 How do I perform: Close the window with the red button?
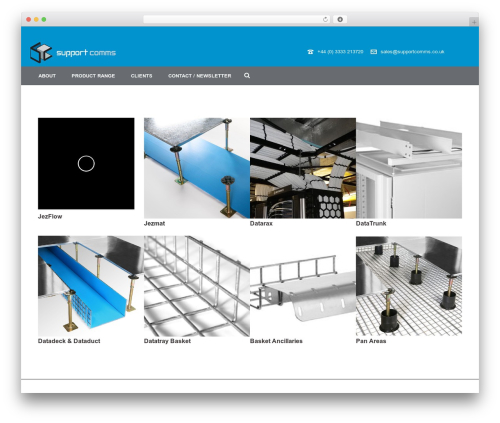[x=29, y=19]
